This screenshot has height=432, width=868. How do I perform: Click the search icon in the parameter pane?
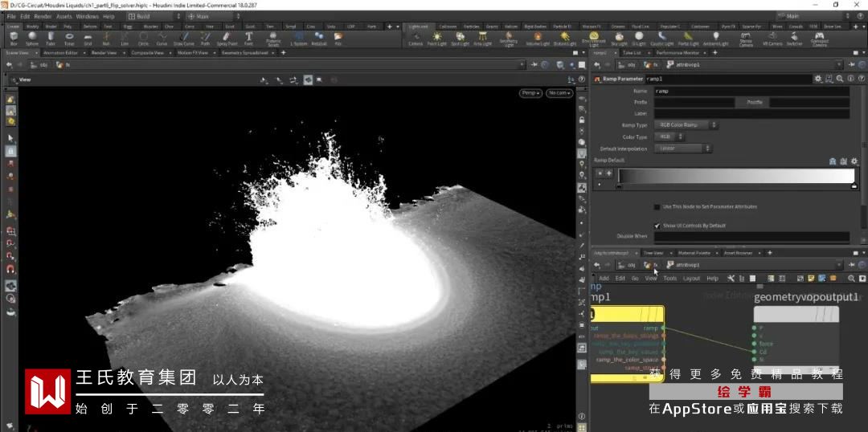pyautogui.click(x=840, y=79)
